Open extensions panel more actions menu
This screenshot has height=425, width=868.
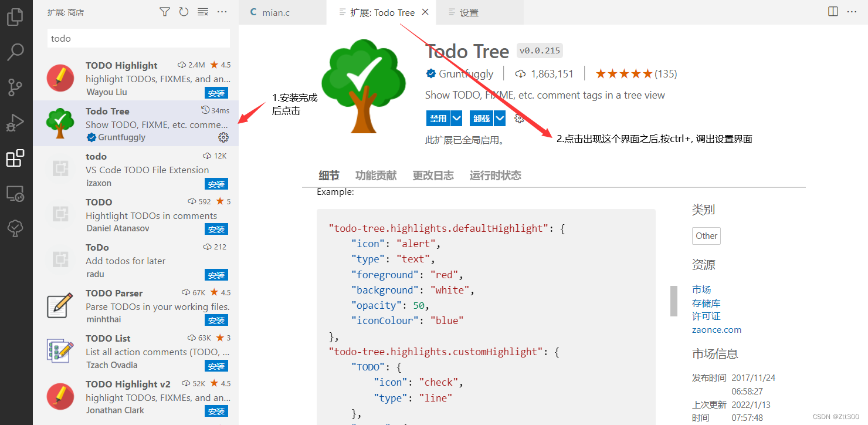(x=222, y=12)
